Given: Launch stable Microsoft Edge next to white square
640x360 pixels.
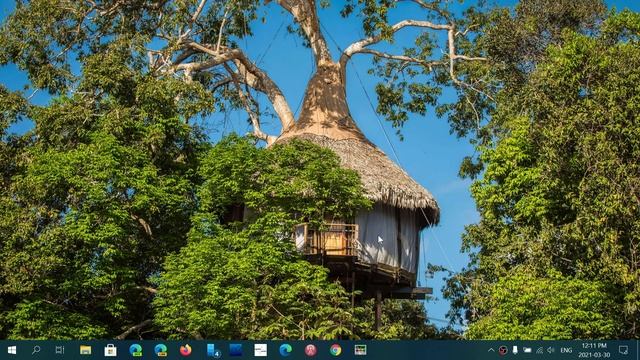Looking at the screenshot, I should click(x=286, y=350).
